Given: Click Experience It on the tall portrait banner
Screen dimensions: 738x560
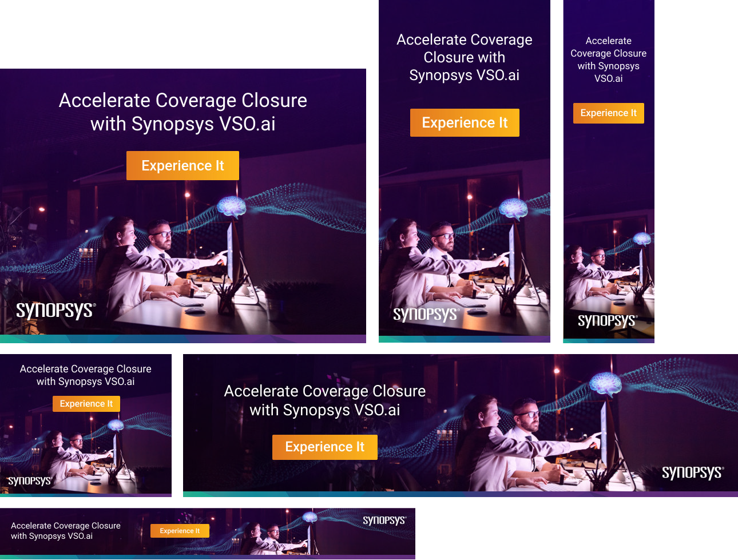Looking at the screenshot, I should [x=465, y=123].
